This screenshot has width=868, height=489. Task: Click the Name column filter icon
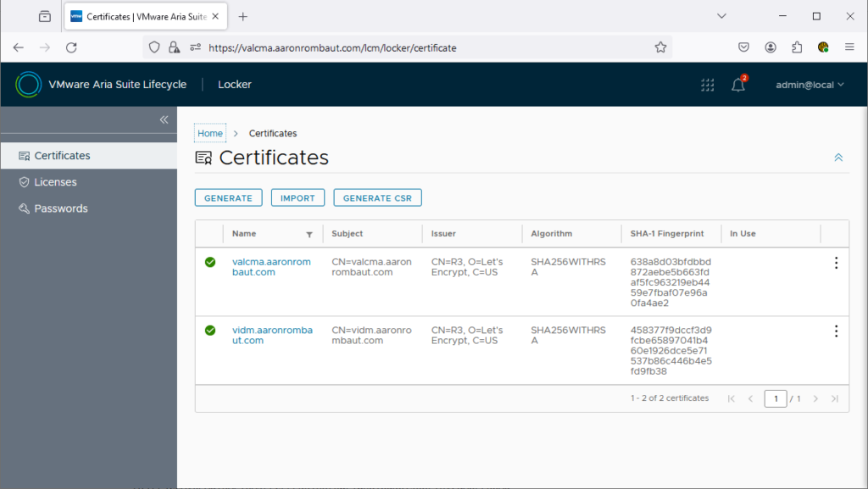pos(309,235)
